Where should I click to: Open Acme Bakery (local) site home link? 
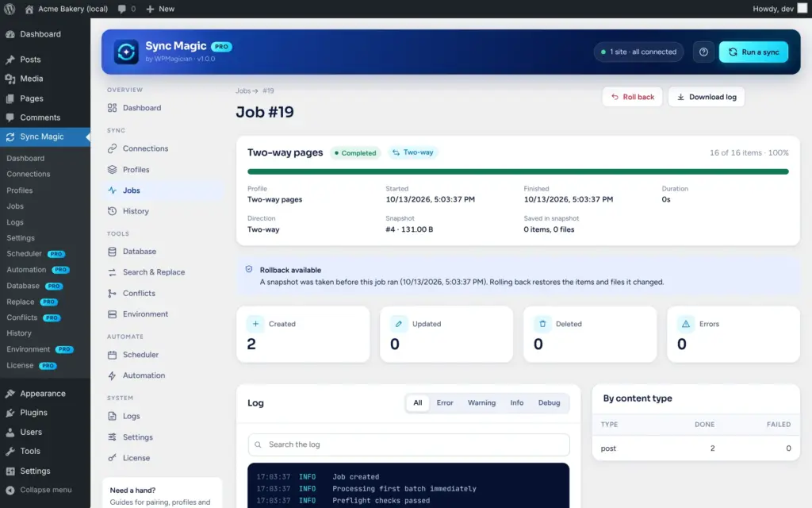point(67,9)
